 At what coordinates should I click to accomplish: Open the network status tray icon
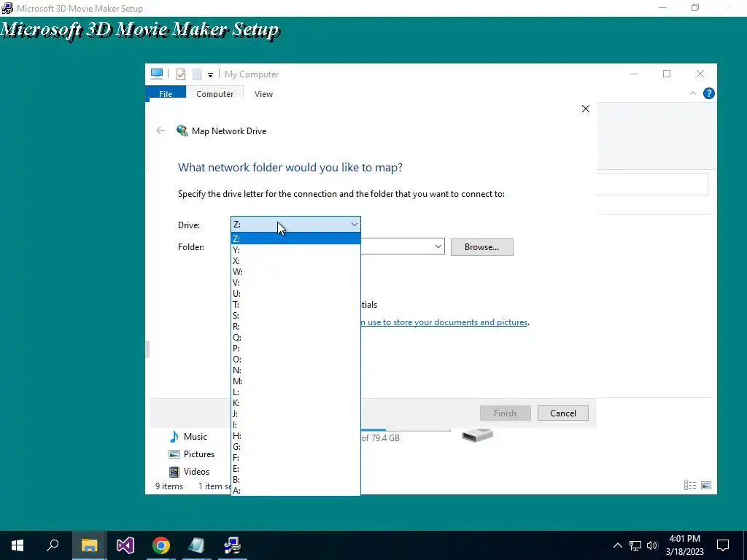pos(635,545)
